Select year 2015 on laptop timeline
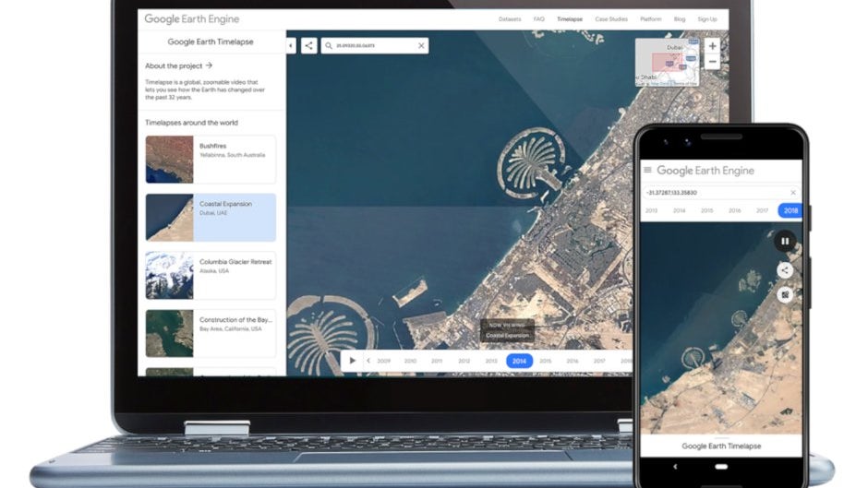The height and width of the screenshot is (488, 868). (545, 361)
